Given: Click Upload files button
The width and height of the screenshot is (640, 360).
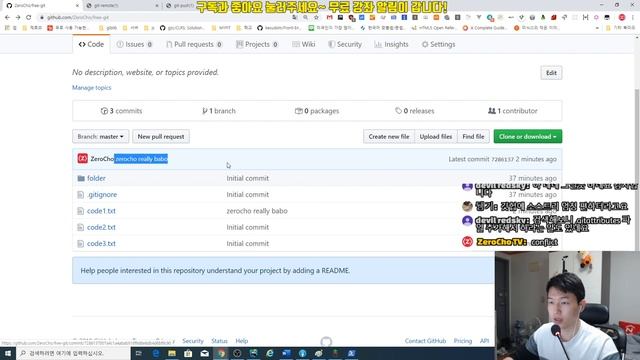Looking at the screenshot, I should coord(436,136).
